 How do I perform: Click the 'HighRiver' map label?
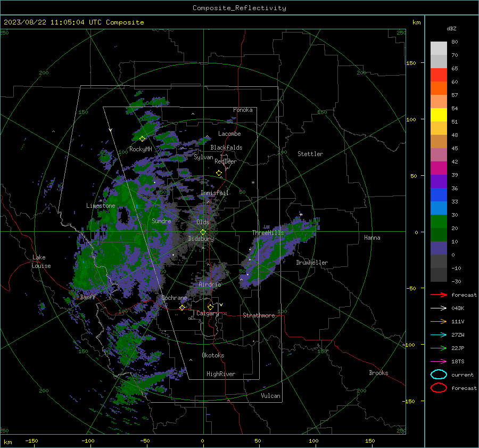(221, 374)
